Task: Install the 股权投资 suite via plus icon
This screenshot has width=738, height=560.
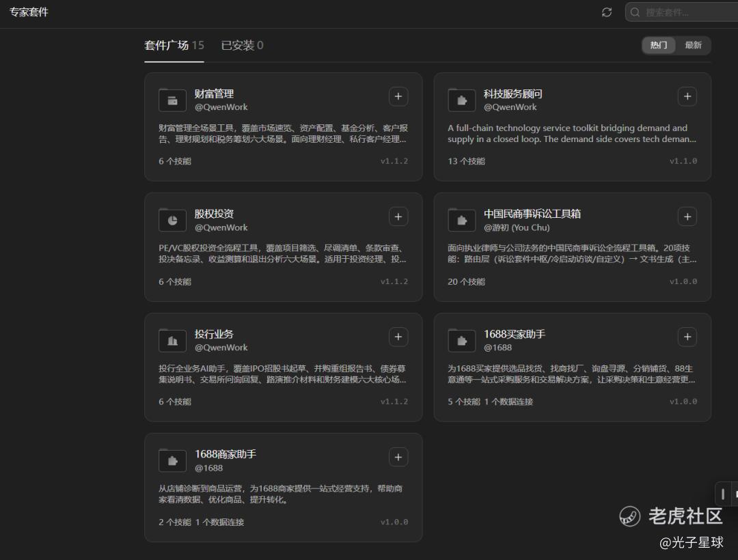Action: click(398, 216)
